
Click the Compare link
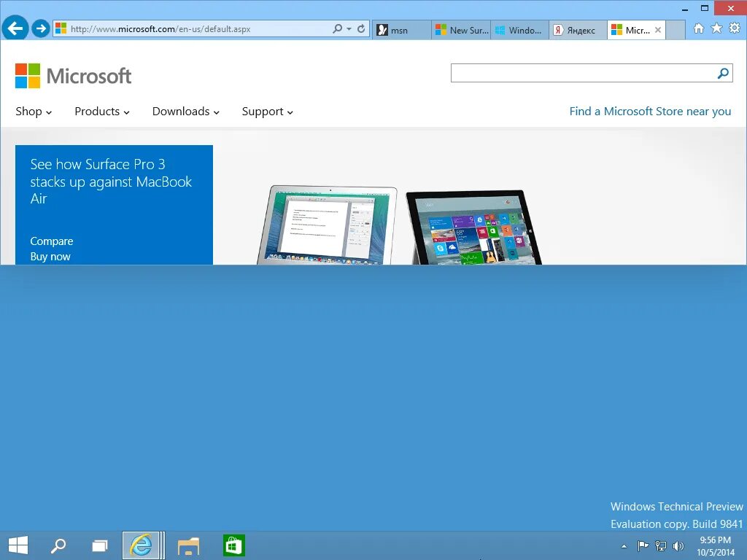coord(52,241)
